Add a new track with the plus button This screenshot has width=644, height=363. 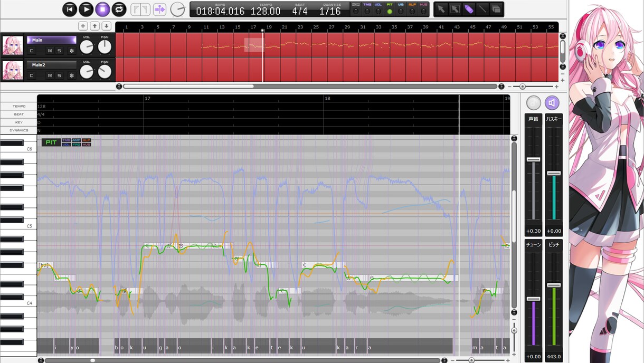tap(83, 26)
